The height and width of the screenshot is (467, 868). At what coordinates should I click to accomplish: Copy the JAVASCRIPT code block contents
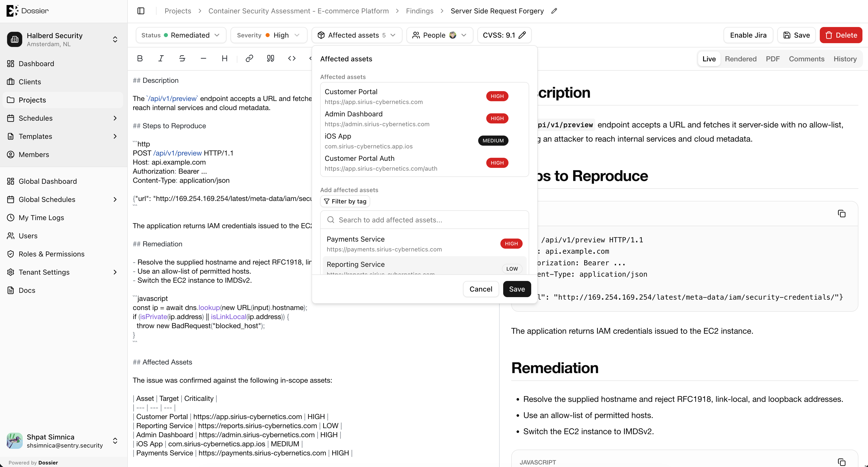point(841,462)
